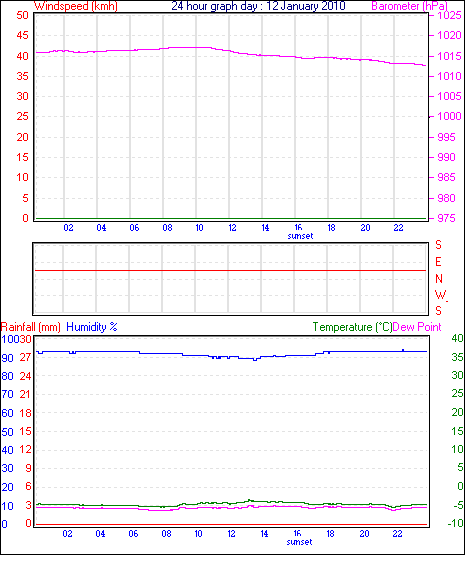Click the 08 hour tick on bottom graph
This screenshot has height=566, width=466.
166,534
